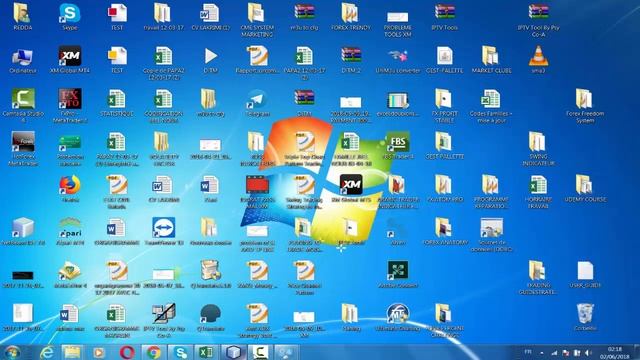Open the VLC cone media file
640x360 pixels.
538,60
